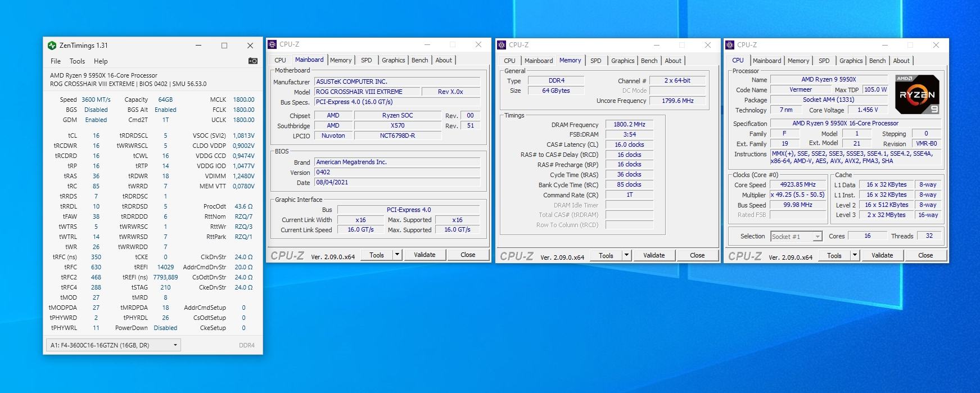Click the Core Voltage 1.456 V field
This screenshot has width=980, height=393.
pyautogui.click(x=867, y=110)
